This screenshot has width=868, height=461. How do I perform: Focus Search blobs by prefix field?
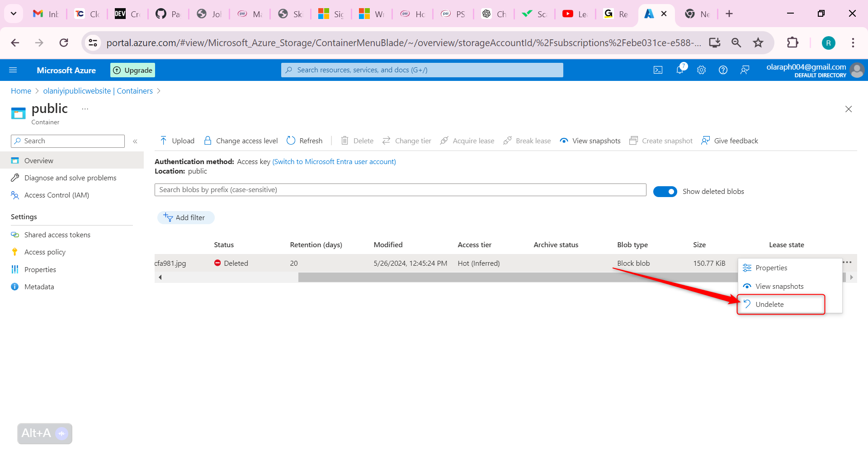(401, 190)
